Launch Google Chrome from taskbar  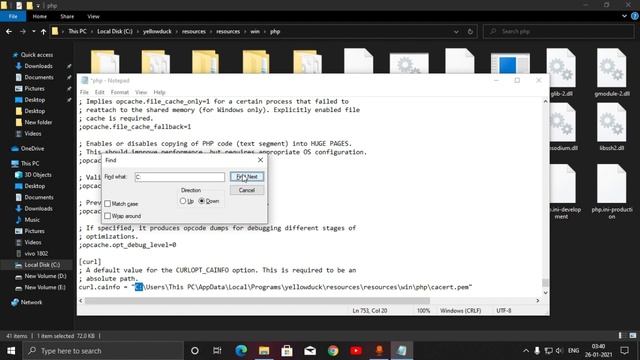pyautogui.click(x=333, y=351)
